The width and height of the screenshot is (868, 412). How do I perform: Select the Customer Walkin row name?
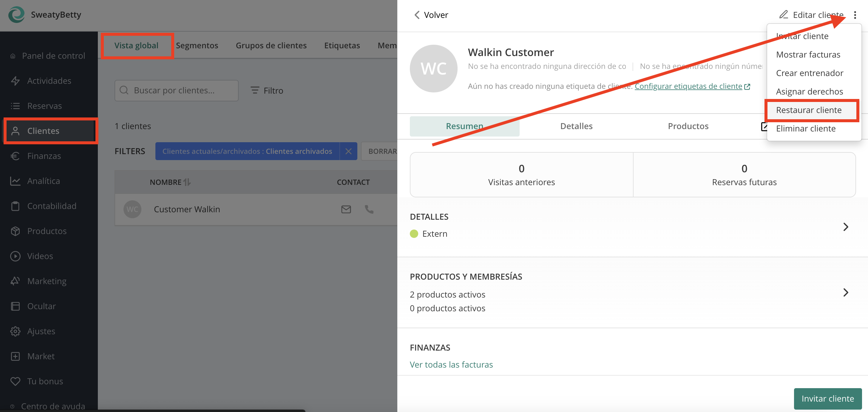pyautogui.click(x=187, y=209)
